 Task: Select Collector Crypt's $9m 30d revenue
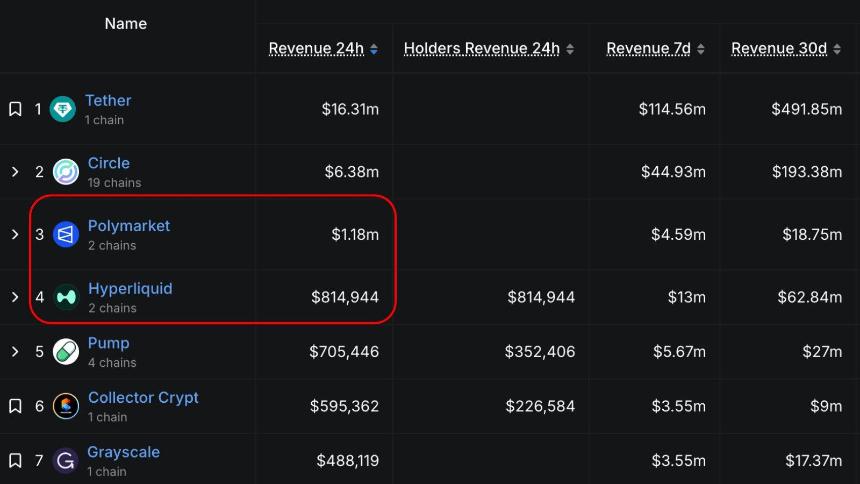[x=826, y=406]
